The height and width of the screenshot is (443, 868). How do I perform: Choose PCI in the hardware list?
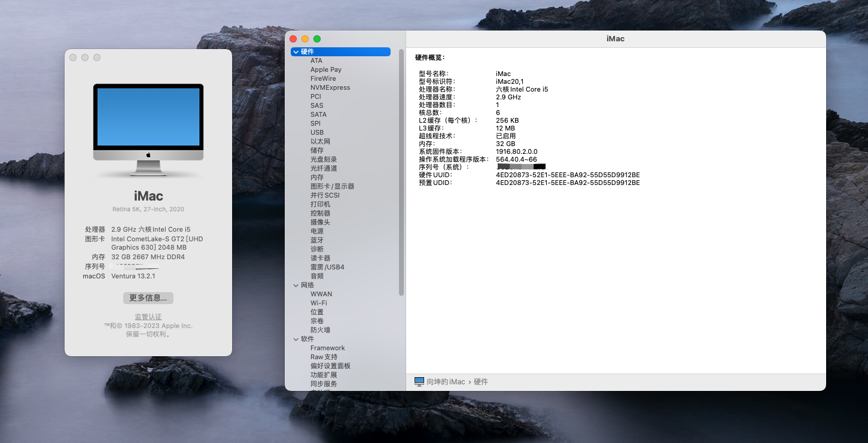316,96
